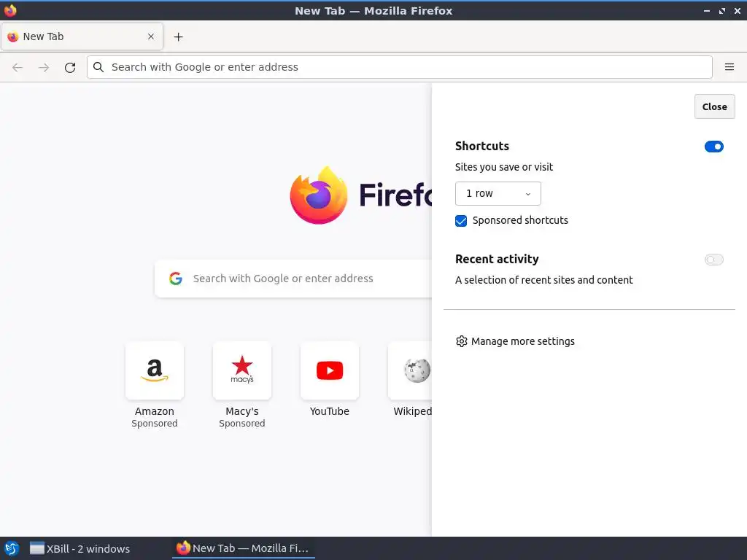Image resolution: width=747 pixels, height=560 pixels.
Task: Click the Recent activity heading
Action: (x=497, y=259)
